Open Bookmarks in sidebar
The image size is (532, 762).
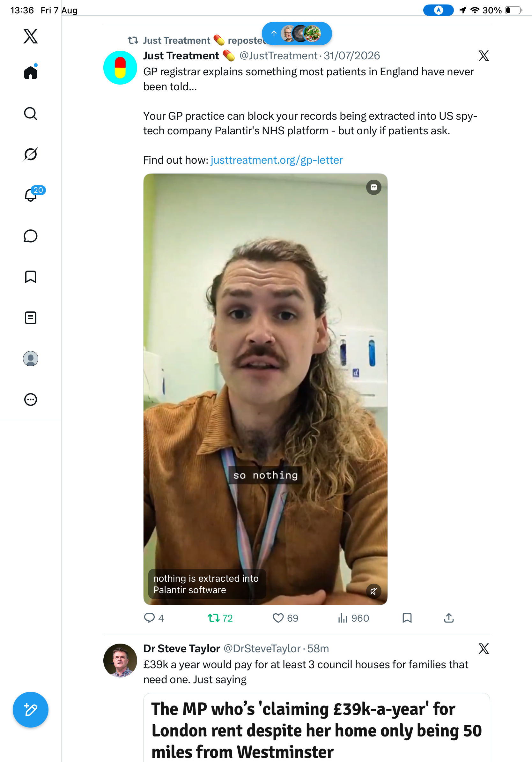point(31,276)
